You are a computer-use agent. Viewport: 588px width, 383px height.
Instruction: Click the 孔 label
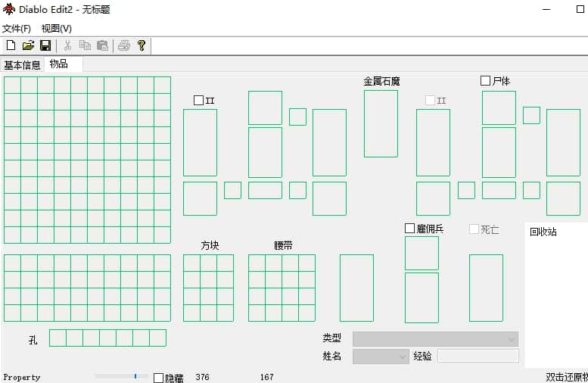coord(33,340)
